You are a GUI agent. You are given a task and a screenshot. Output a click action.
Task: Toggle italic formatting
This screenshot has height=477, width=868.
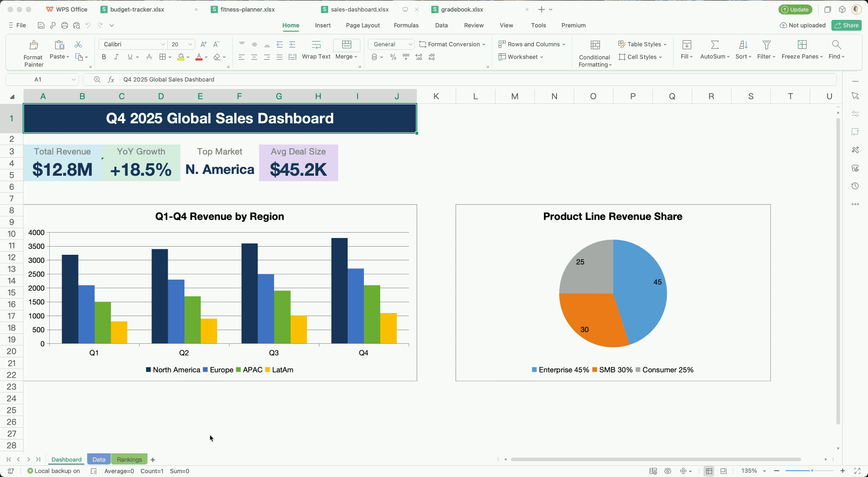(x=116, y=57)
